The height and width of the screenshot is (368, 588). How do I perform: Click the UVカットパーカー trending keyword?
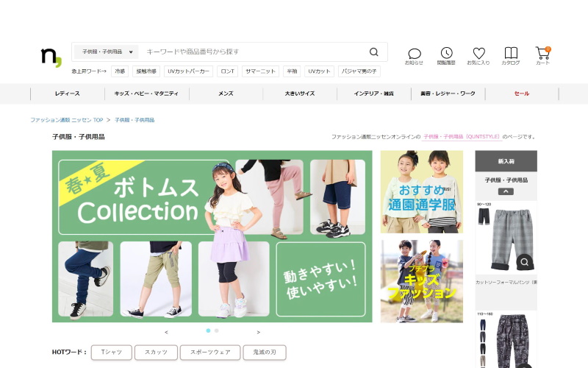pyautogui.click(x=188, y=71)
